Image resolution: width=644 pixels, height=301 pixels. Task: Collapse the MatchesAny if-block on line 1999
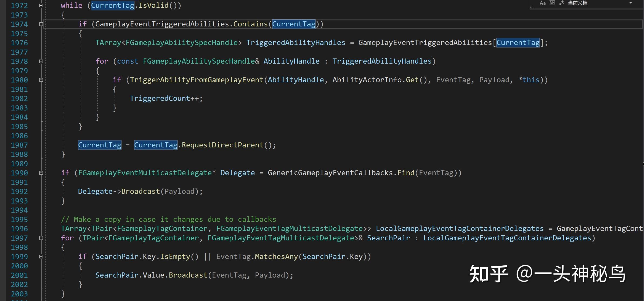pyautogui.click(x=41, y=257)
